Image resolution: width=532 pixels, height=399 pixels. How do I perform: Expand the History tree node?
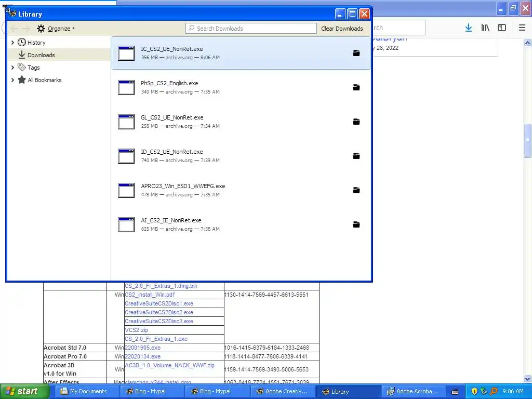point(12,43)
